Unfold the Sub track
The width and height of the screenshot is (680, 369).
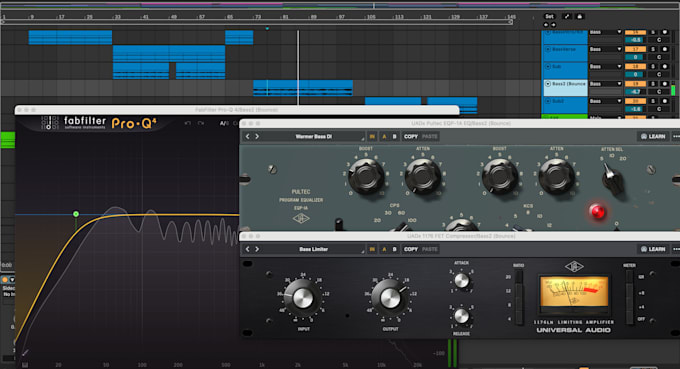pyautogui.click(x=548, y=66)
